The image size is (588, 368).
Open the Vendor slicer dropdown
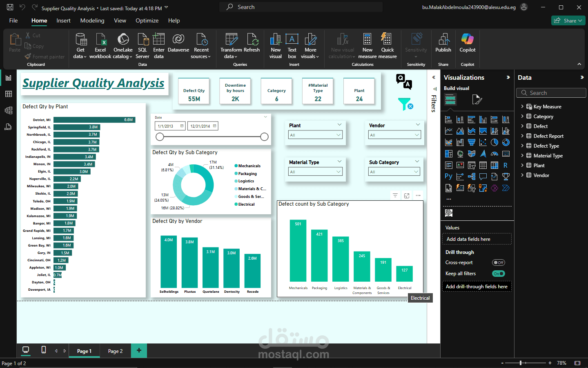(x=394, y=135)
